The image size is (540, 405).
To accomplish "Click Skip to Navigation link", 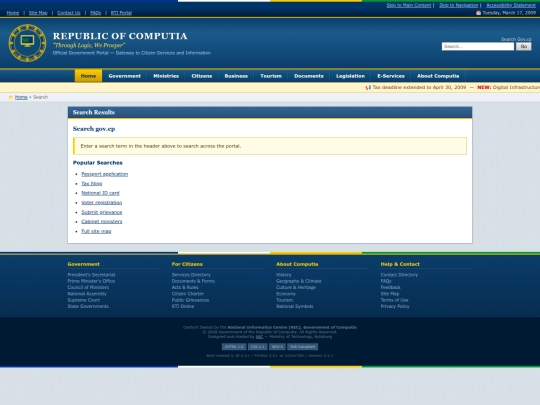I will pyautogui.click(x=459, y=5).
